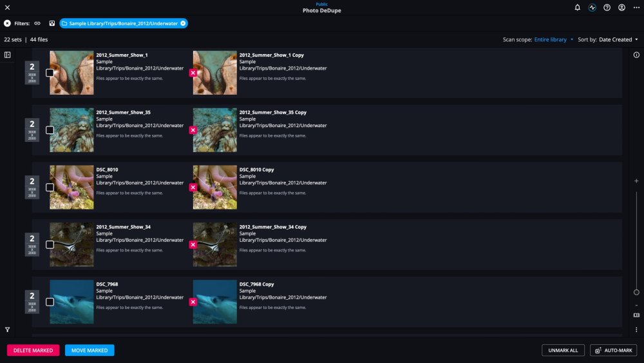Open the help question mark icon
Viewport: 644px width, 363px height.
pyautogui.click(x=607, y=7)
